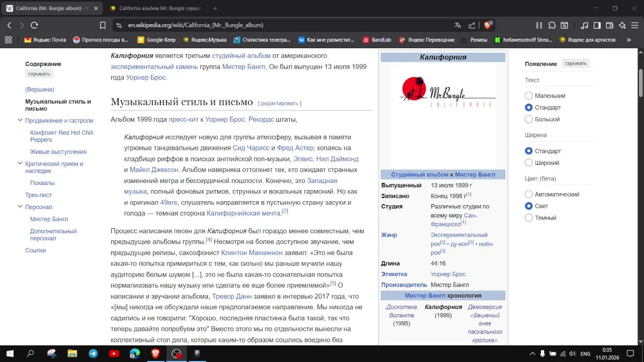The width and height of the screenshot is (644, 362).
Task: Click the translate page icon in address bar
Action: tap(458, 25)
